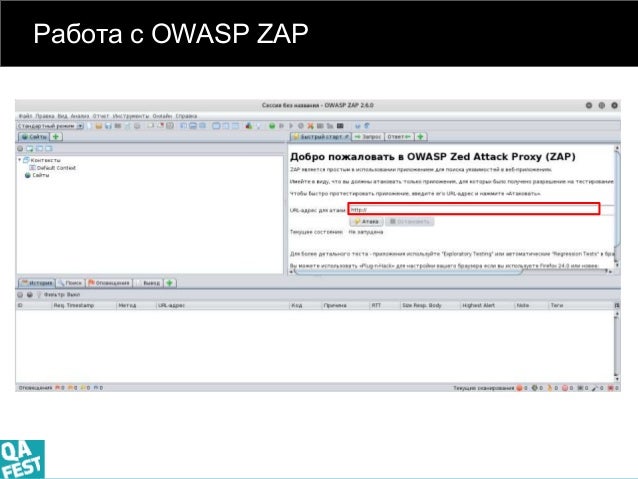Click the Step toolbar icon beside green circle
The width and height of the screenshot is (638, 479).
point(281,126)
